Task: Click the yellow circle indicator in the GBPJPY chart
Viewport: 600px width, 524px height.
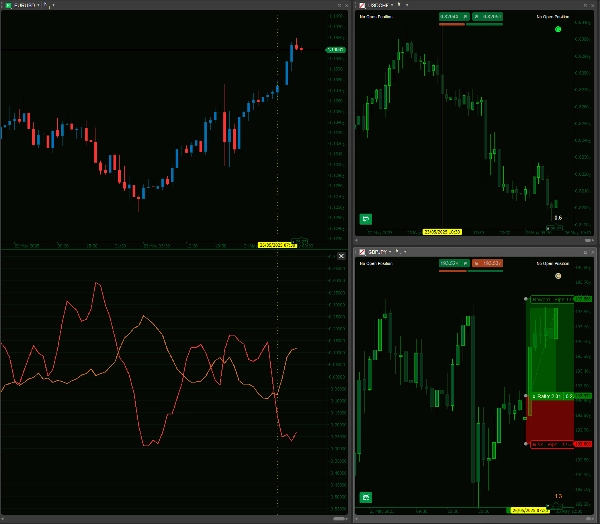Action: pyautogui.click(x=558, y=274)
